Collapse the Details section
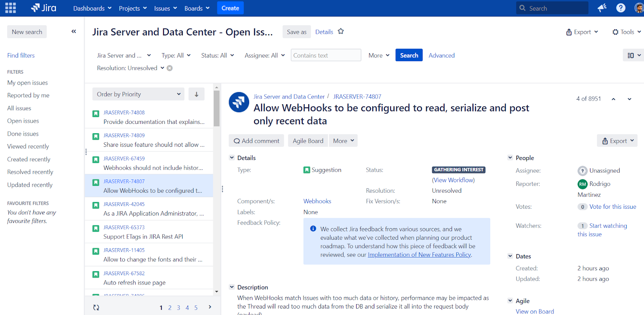 coord(232,158)
